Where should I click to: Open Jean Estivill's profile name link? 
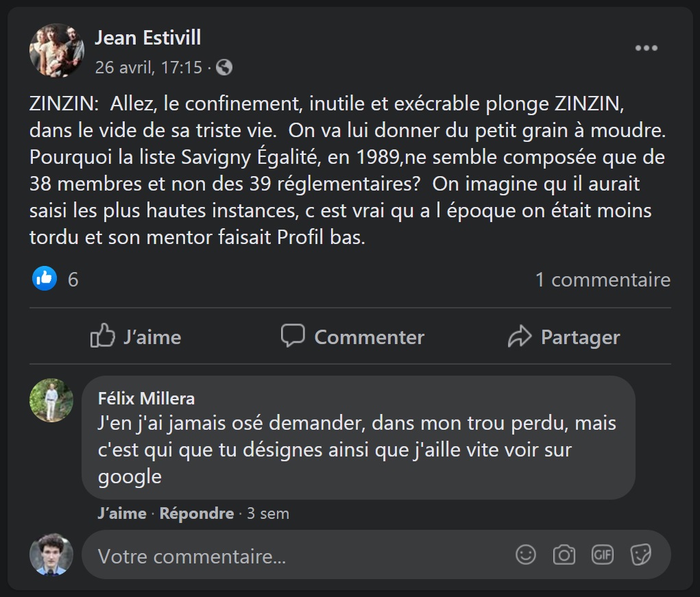point(147,38)
